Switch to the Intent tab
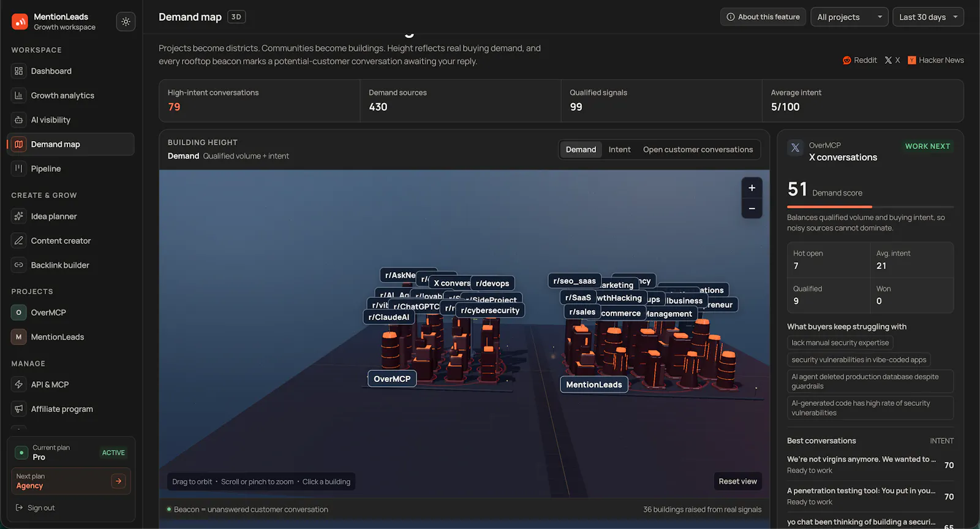The height and width of the screenshot is (529, 980). coord(619,150)
